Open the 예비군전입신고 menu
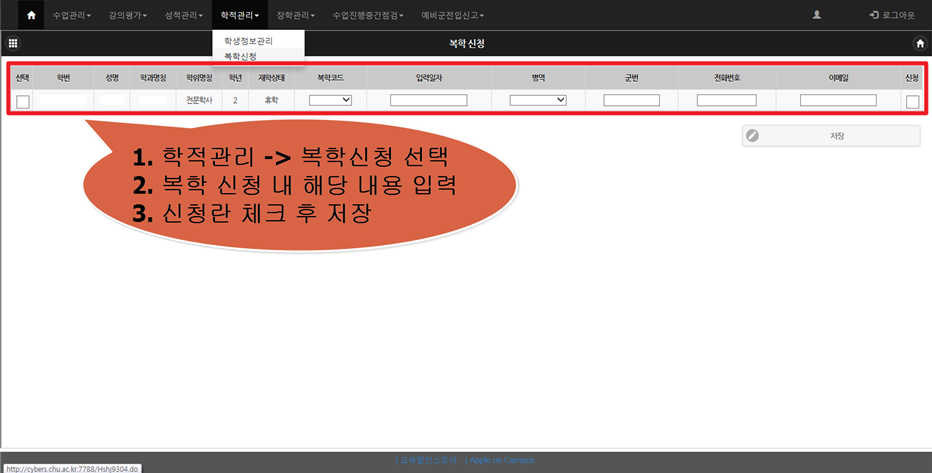The image size is (932, 473). coord(452,15)
